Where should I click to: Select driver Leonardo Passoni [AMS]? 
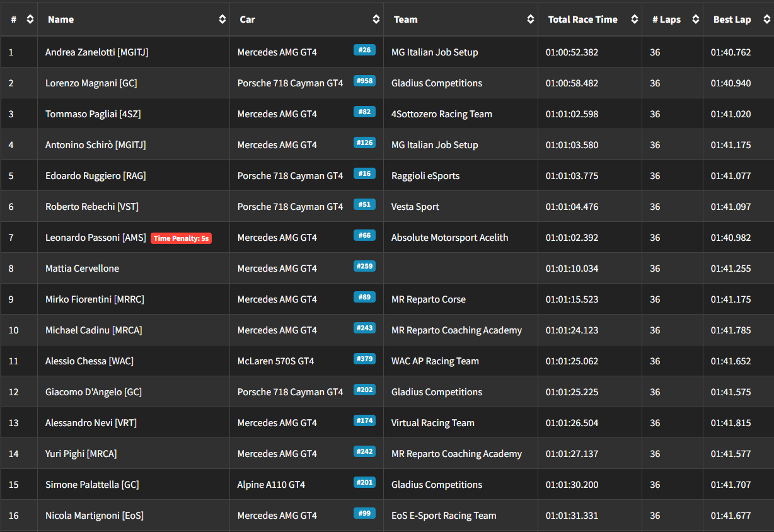click(x=96, y=238)
